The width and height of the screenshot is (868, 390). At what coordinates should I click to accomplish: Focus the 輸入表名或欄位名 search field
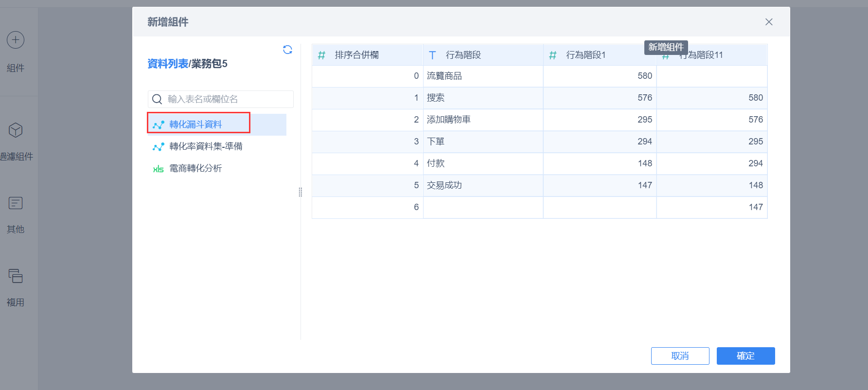[221, 99]
